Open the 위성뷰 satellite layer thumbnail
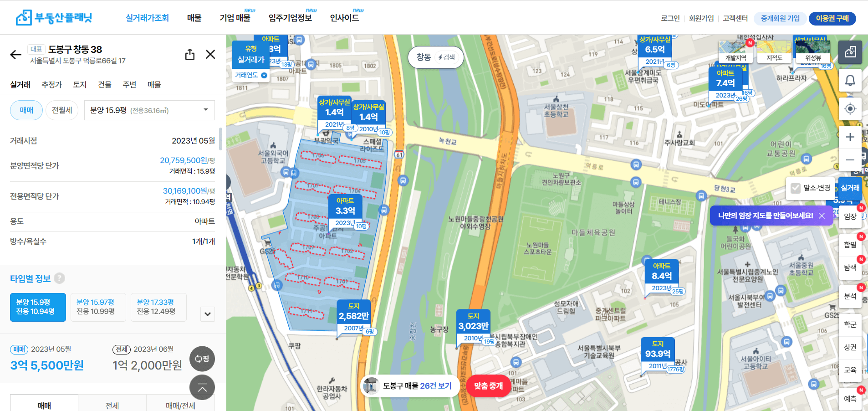The image size is (868, 411). pos(813,51)
